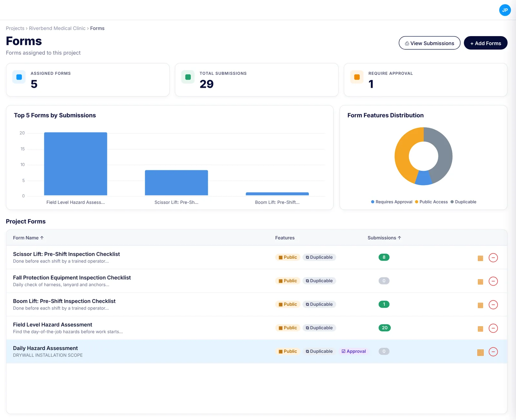
Task: Open grid icon for Scissor Lift checklist row
Action: 480,258
